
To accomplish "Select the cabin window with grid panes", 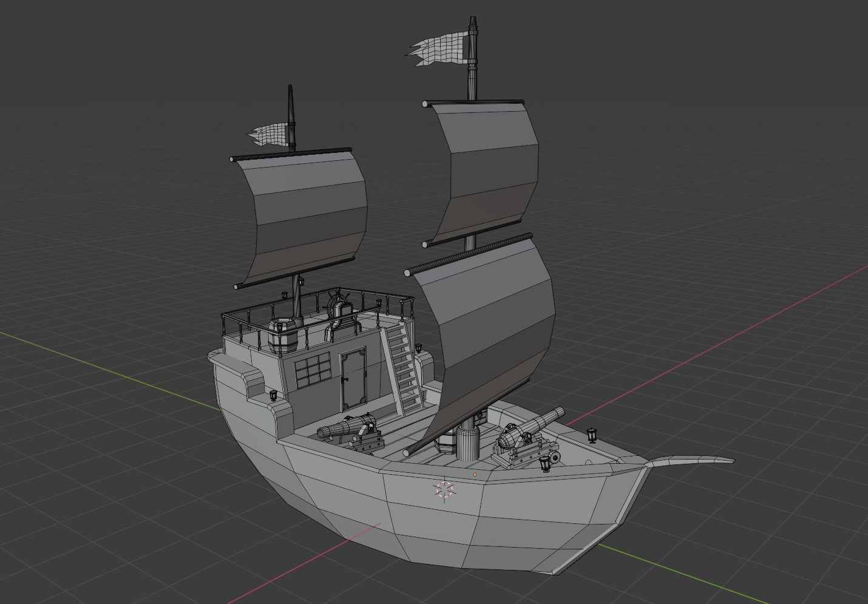I will pyautogui.click(x=312, y=371).
